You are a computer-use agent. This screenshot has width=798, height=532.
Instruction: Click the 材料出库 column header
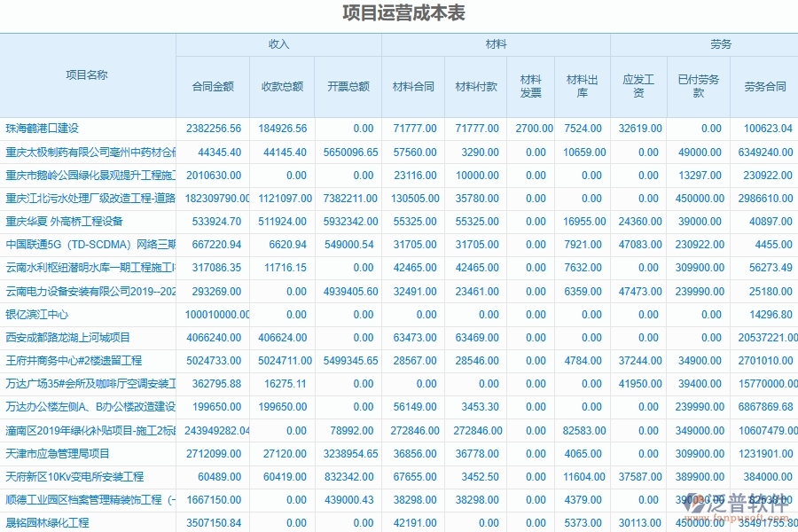[x=581, y=80]
